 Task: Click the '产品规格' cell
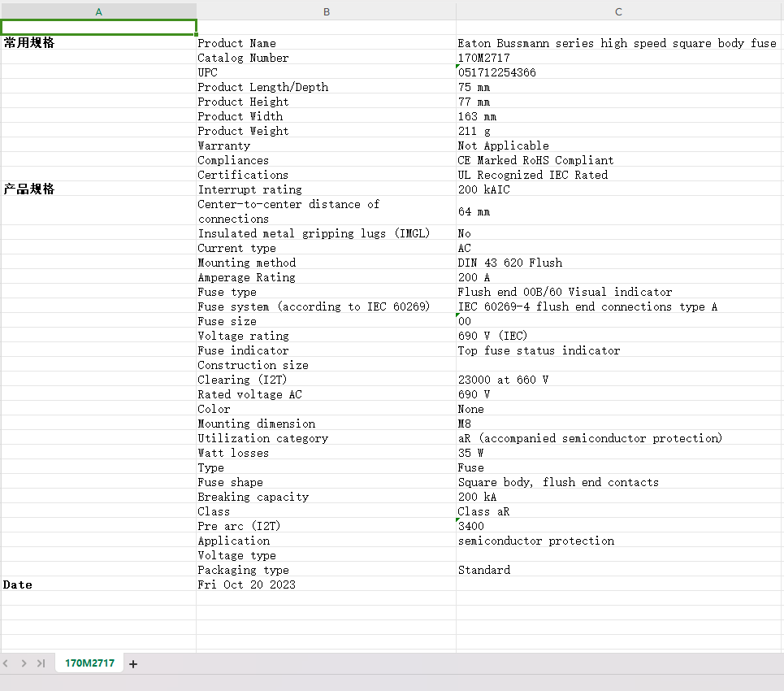tap(98, 189)
